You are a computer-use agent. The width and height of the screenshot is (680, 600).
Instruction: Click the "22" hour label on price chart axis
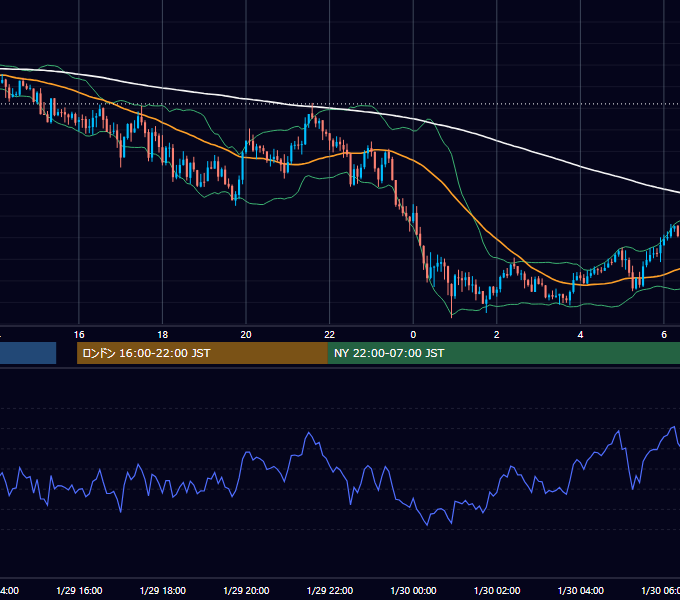click(330, 335)
